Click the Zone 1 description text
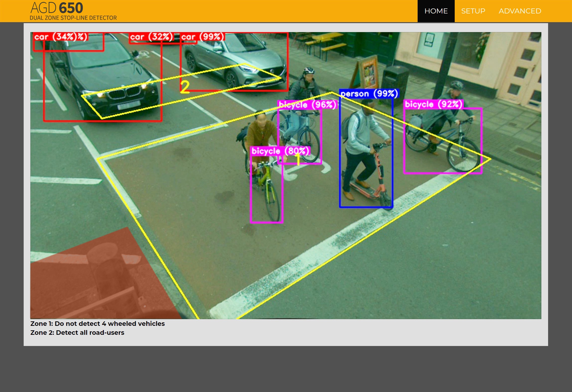The height and width of the screenshot is (392, 572). coord(97,324)
